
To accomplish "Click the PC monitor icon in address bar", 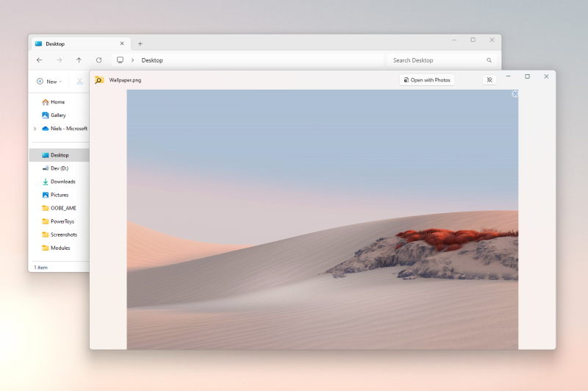I will [120, 60].
